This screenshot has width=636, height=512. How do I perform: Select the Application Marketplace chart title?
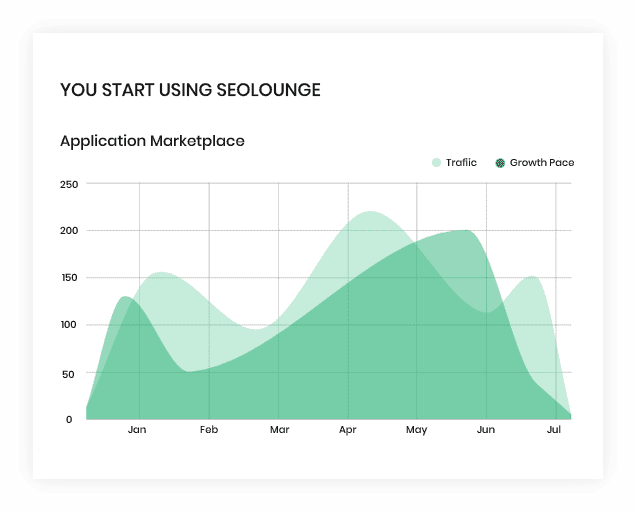152,141
